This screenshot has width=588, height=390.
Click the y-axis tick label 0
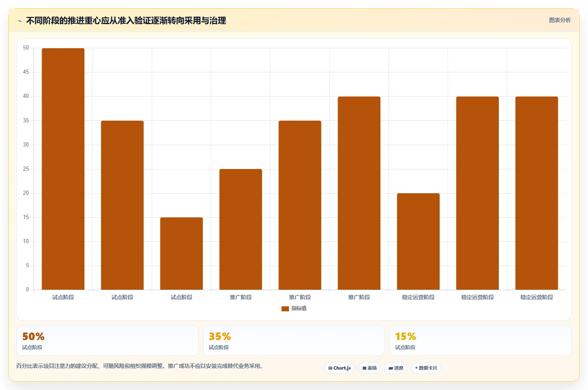[28, 290]
